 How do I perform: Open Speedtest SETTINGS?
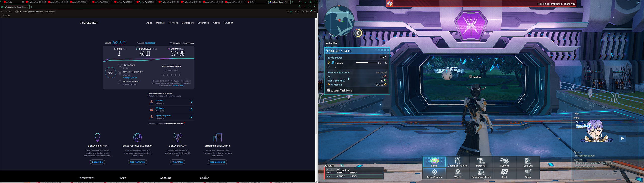point(188,43)
